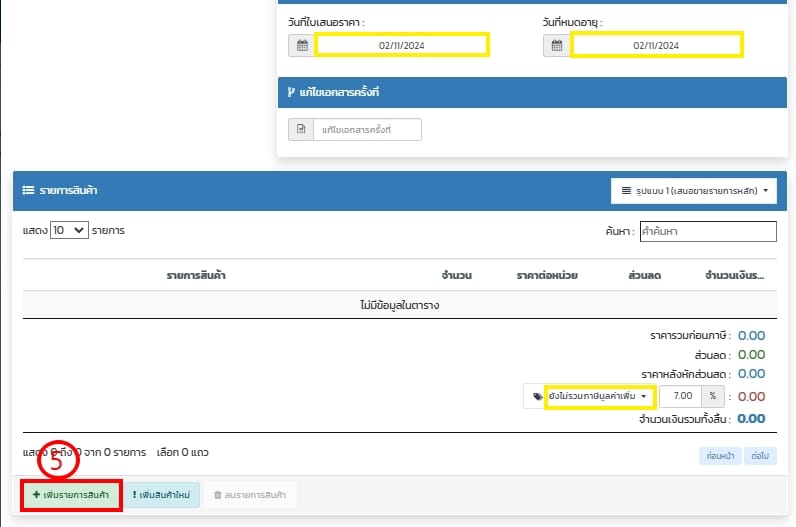Viewport: 796px width, 527px height.
Task: Click the เพิ่มสินค้าใหม่ button
Action: (164, 495)
